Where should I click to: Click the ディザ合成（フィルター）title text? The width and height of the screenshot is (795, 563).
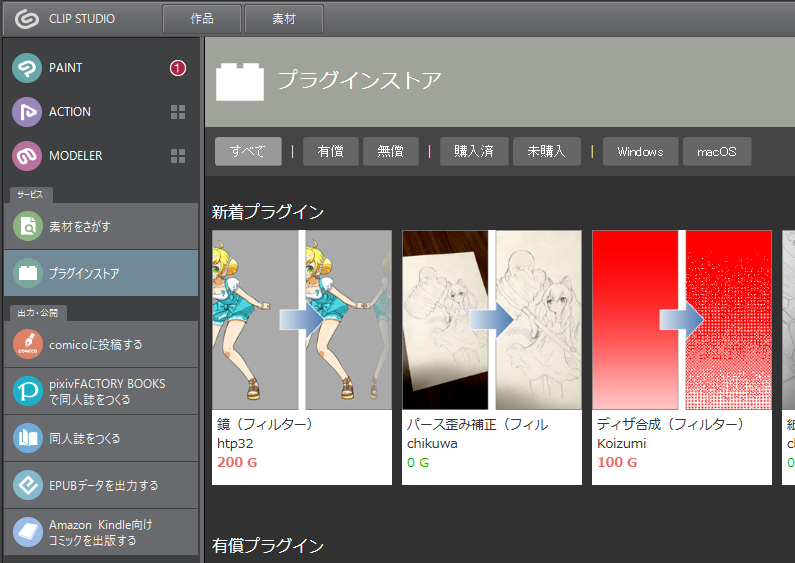[x=670, y=424]
